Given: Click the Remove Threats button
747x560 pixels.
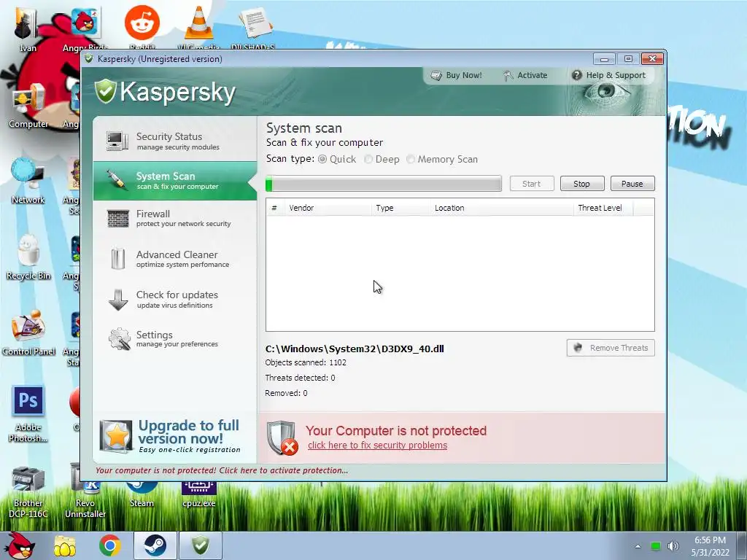Looking at the screenshot, I should (611, 348).
